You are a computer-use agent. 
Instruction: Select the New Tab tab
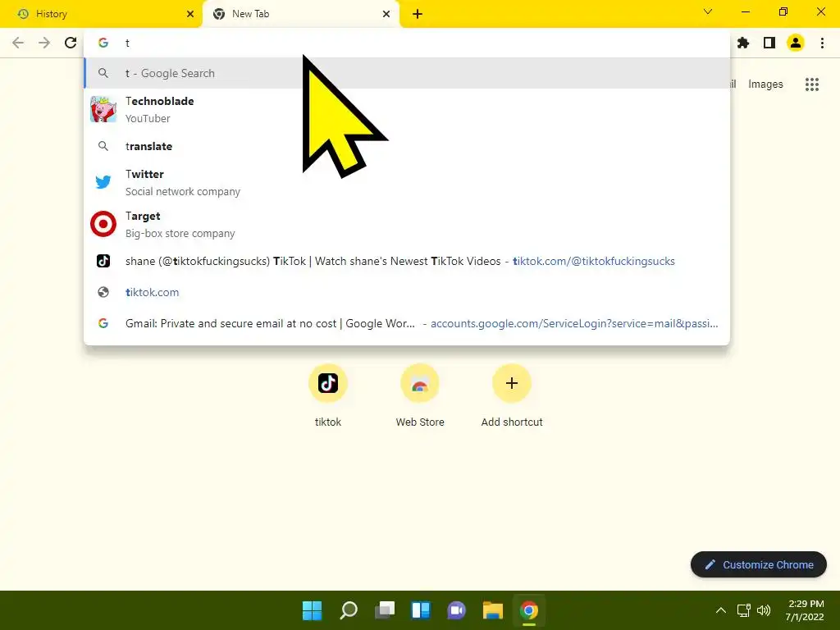click(300, 14)
